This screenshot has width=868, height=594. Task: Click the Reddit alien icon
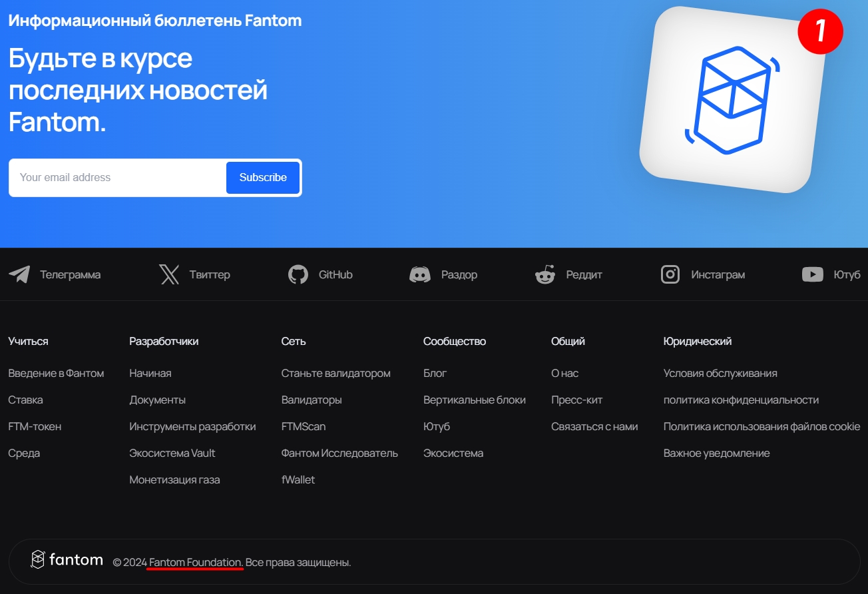tap(545, 274)
